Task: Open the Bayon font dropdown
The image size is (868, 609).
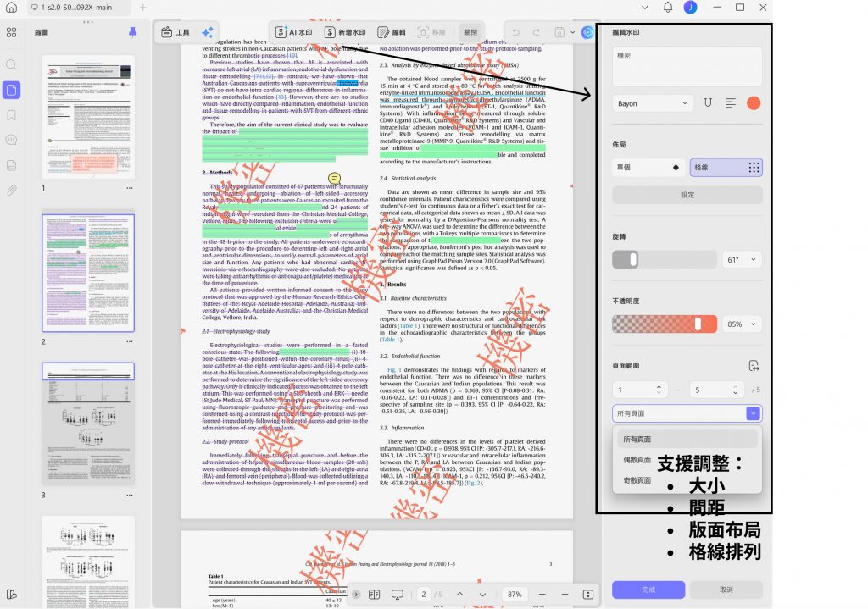Action: pyautogui.click(x=652, y=103)
